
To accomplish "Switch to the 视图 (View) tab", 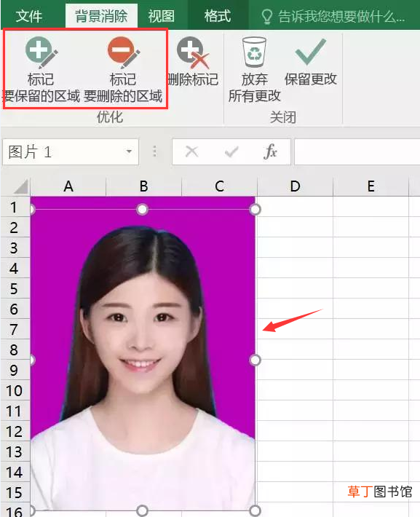I will 161,16.
